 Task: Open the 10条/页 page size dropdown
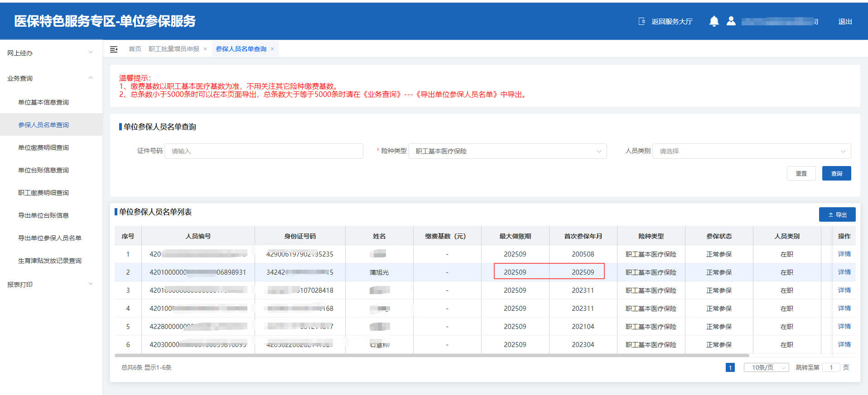click(767, 367)
